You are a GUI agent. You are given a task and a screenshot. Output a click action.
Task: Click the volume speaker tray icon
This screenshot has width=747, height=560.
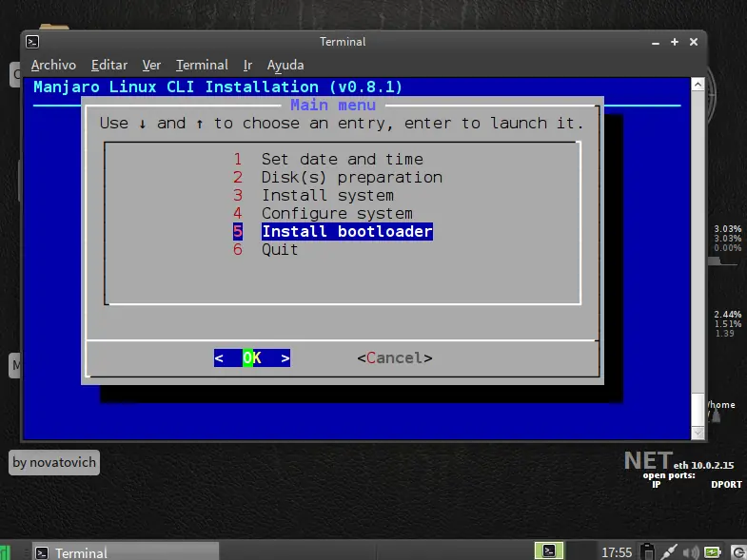[691, 551]
